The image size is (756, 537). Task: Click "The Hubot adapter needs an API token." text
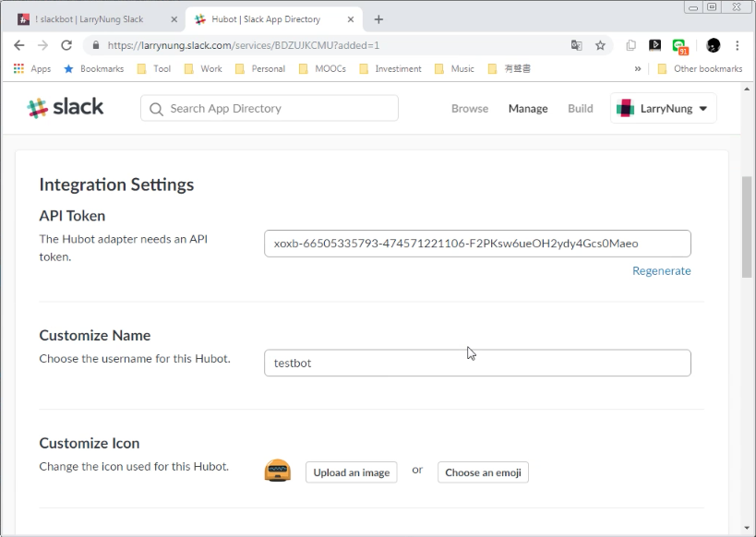pos(124,248)
